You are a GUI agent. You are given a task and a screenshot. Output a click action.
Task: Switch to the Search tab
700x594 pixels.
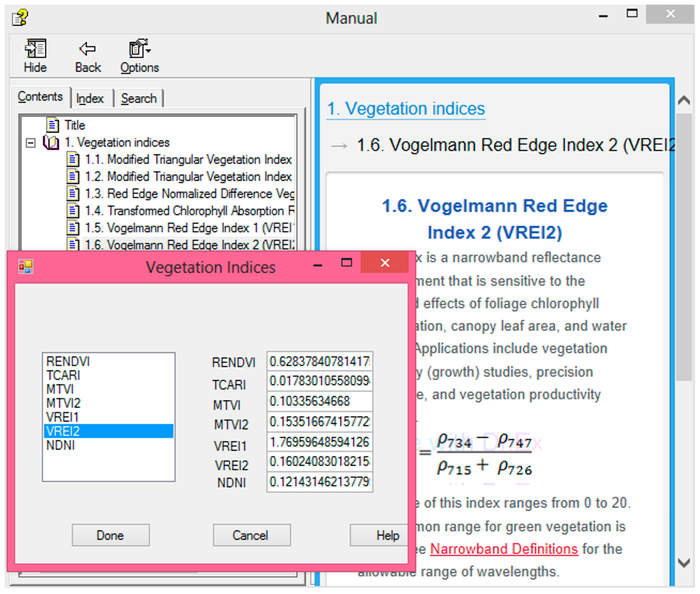139,99
